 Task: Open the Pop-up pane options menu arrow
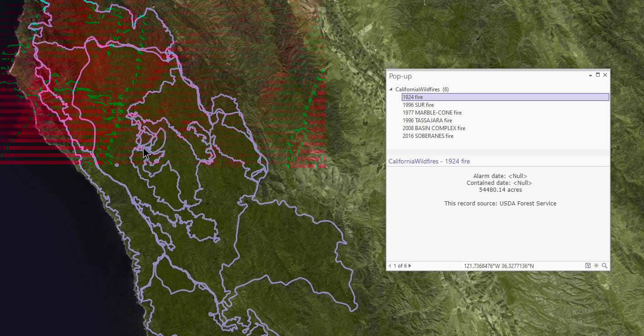[590, 75]
